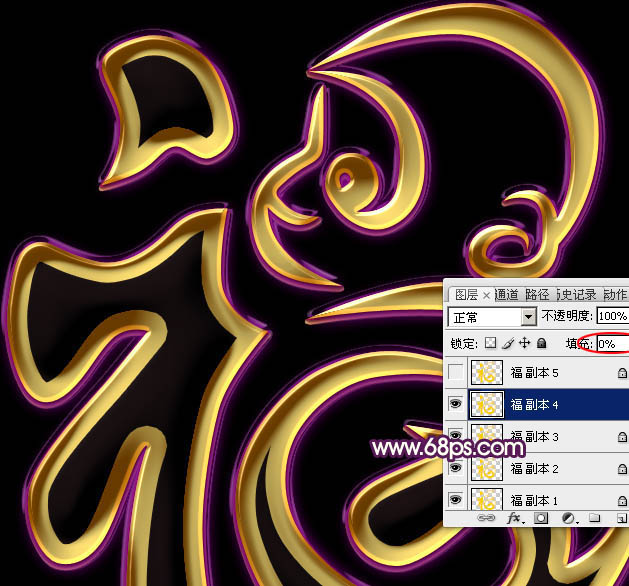Viewport: 629px width, 586px height.
Task: Click the 不透明度 opacity field showing 100%
Action: (x=613, y=316)
